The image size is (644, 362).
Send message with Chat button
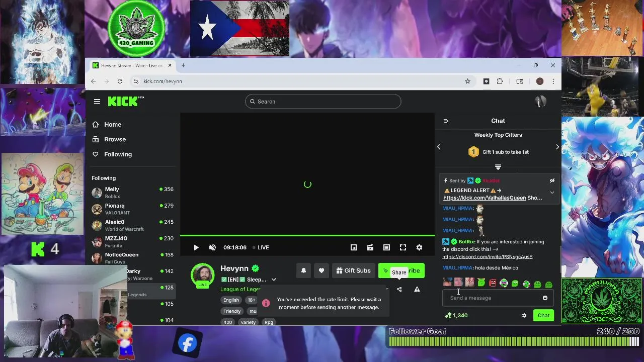pos(543,316)
